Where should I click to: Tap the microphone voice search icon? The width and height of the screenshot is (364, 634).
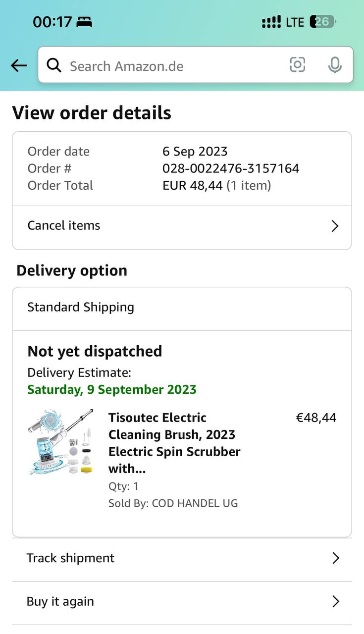pyautogui.click(x=335, y=65)
